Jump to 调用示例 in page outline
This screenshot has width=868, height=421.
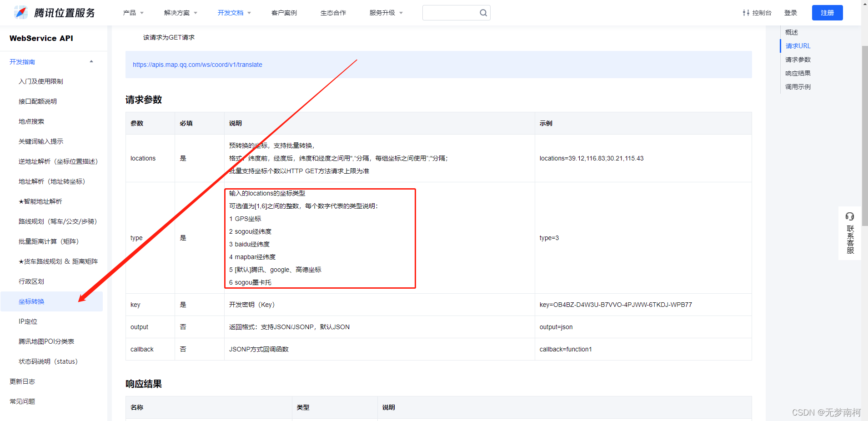pyautogui.click(x=798, y=87)
